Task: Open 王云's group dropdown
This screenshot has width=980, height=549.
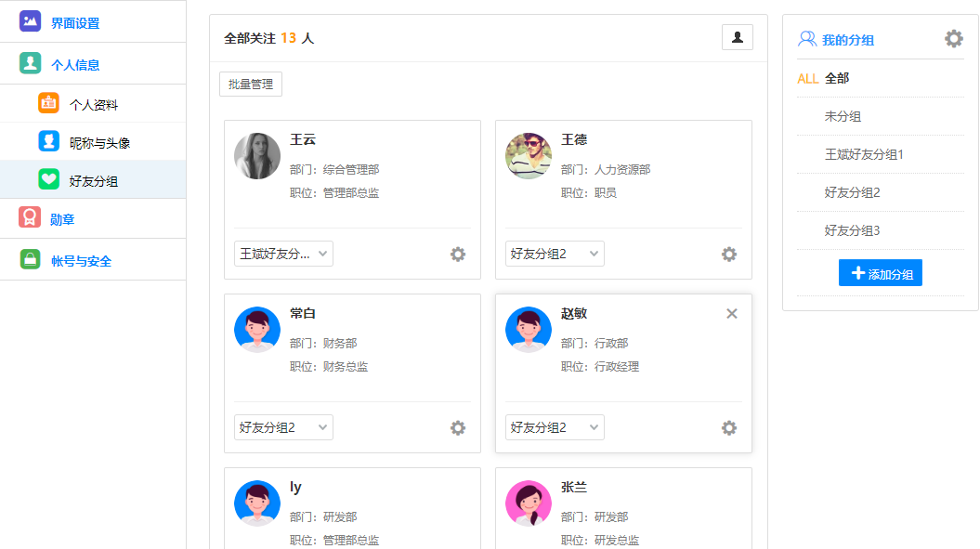Action: (283, 254)
